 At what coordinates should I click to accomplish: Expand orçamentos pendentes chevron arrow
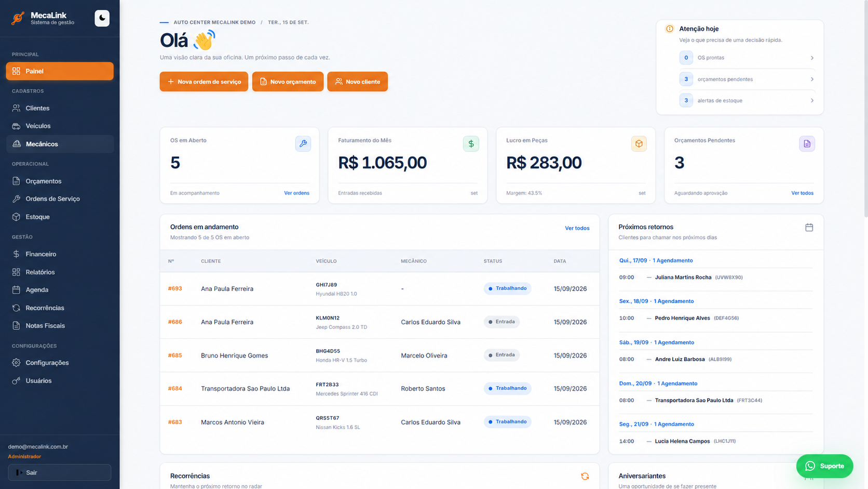812,79
